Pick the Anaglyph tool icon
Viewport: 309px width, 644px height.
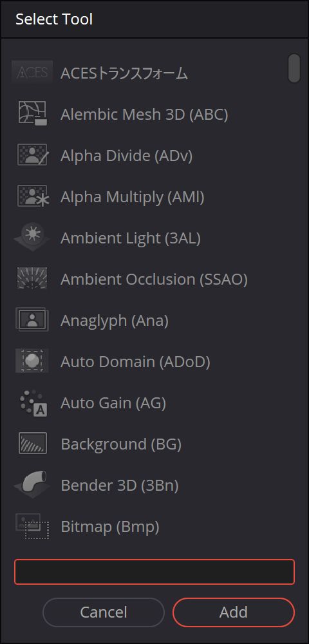click(32, 320)
